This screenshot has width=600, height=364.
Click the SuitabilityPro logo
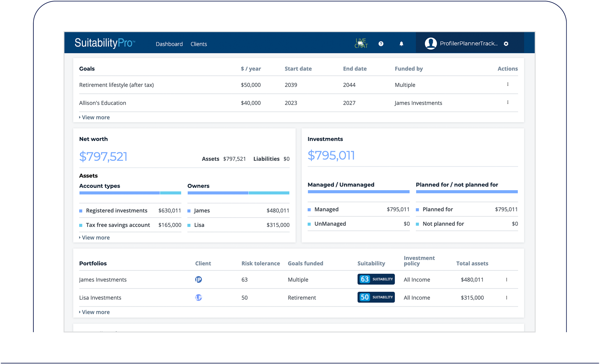tap(105, 43)
